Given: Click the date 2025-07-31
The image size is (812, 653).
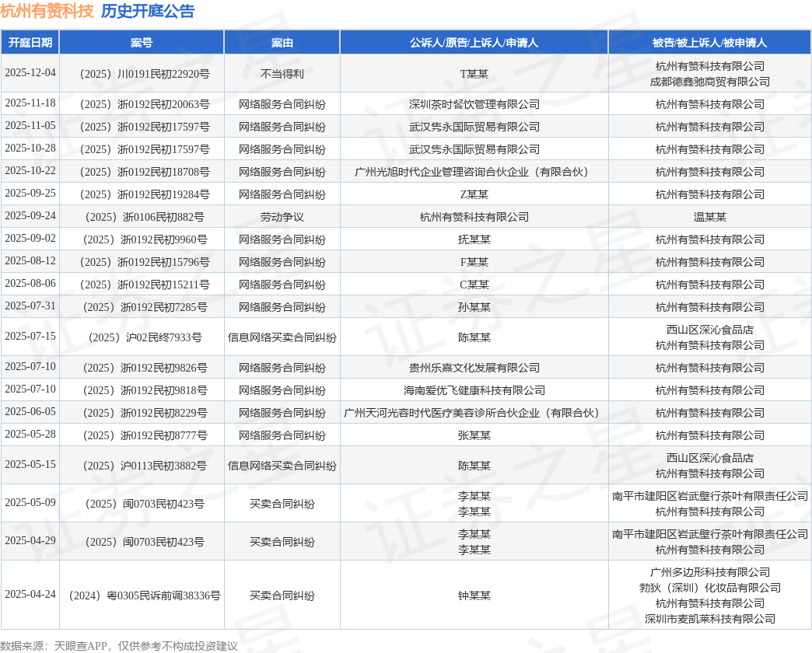Looking at the screenshot, I should point(30,306).
